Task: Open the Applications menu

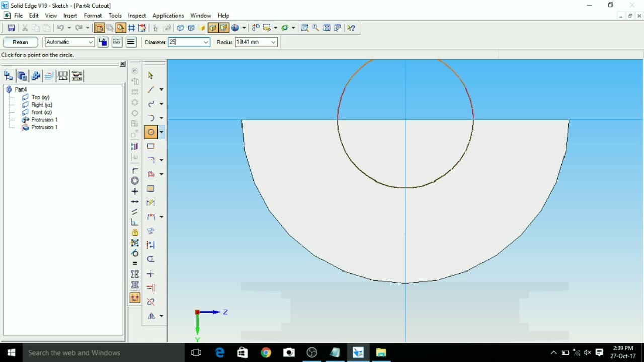Action: point(168,16)
